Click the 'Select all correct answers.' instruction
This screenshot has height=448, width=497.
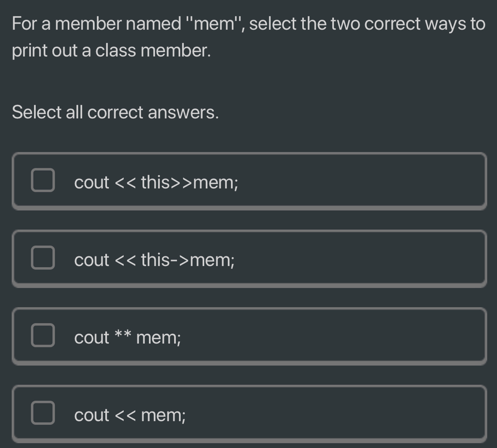tap(116, 113)
